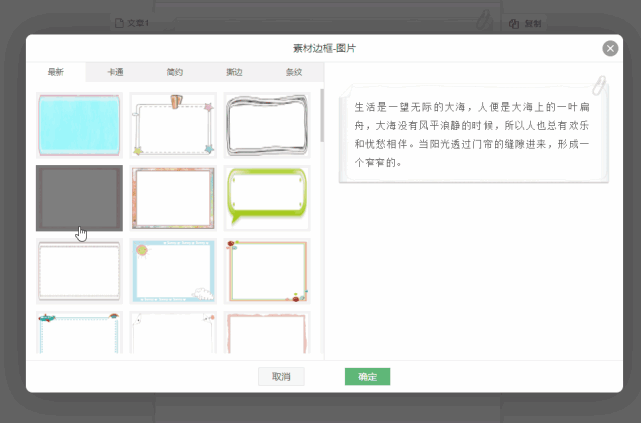Select the 简约 tab
641x423 pixels.
click(175, 72)
